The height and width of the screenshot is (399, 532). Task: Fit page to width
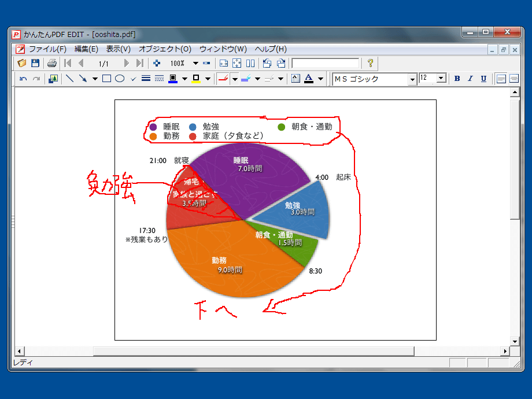click(x=224, y=63)
